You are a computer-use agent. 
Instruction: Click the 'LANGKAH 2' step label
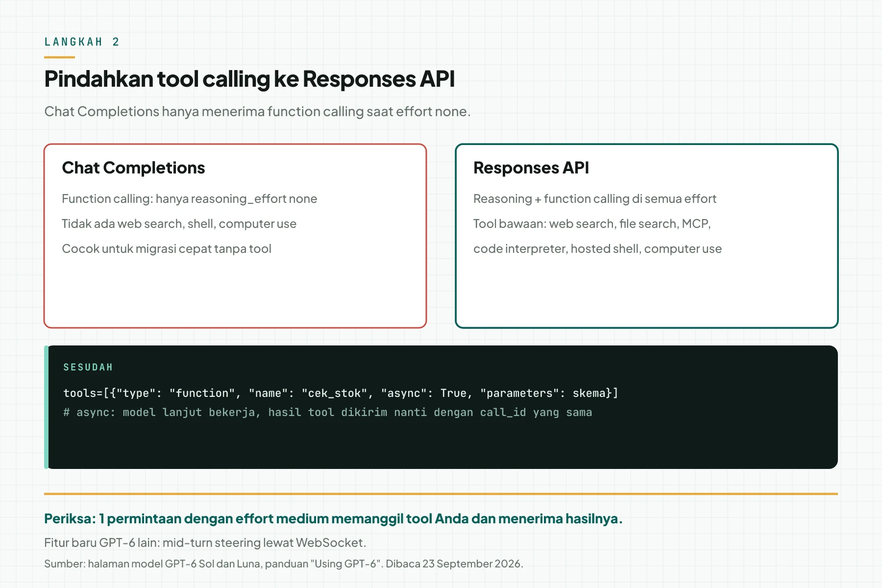coord(82,42)
